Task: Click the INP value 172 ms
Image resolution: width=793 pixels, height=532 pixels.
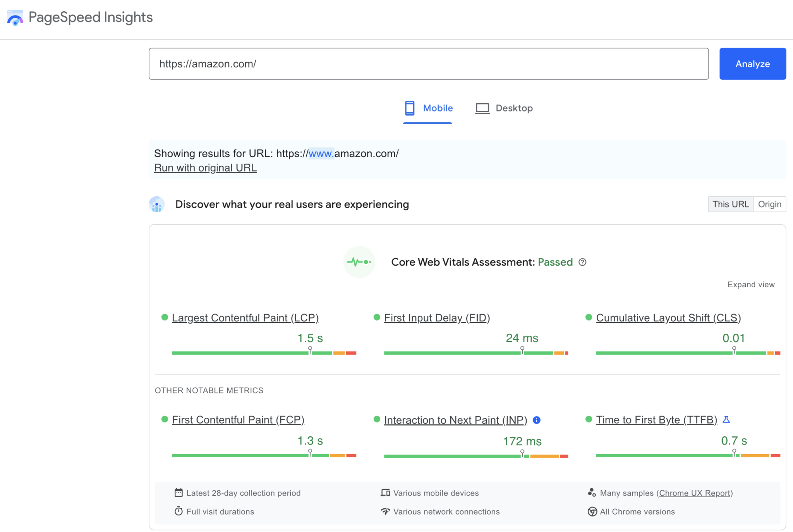Action: (x=522, y=441)
